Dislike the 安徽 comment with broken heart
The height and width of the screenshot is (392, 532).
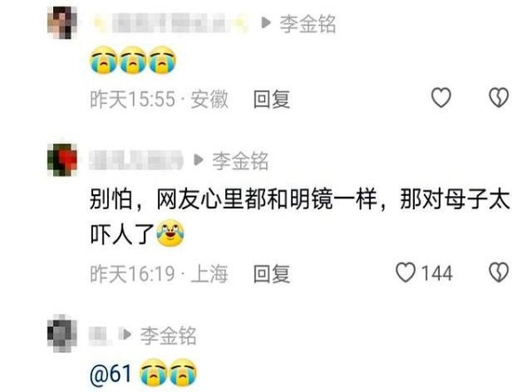(498, 98)
